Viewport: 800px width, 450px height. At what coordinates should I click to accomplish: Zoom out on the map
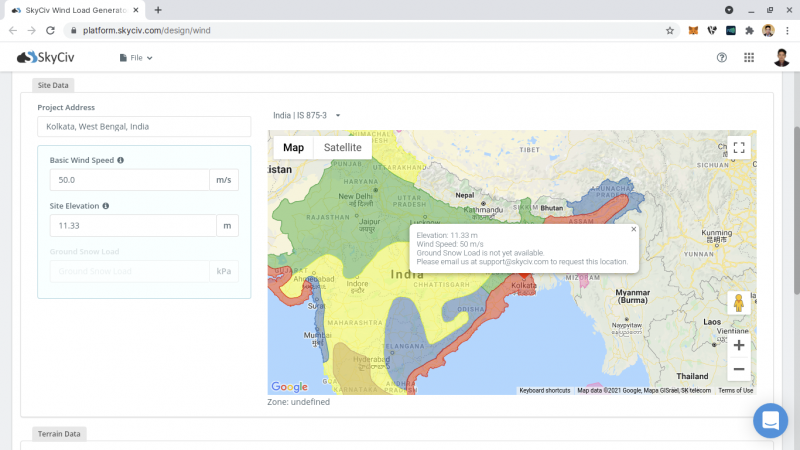(x=739, y=369)
